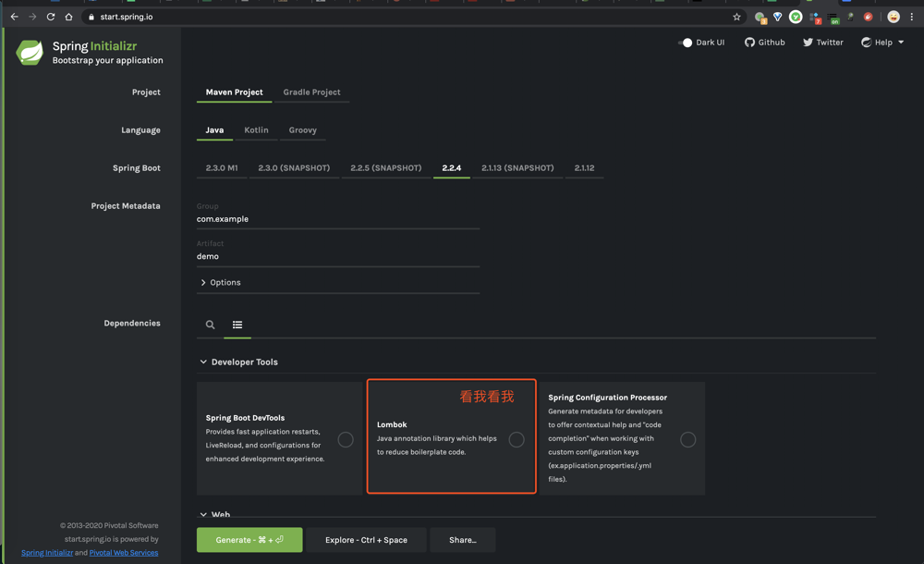Open the Chrome three-dot menu
This screenshot has height=564, width=924.
click(x=911, y=17)
